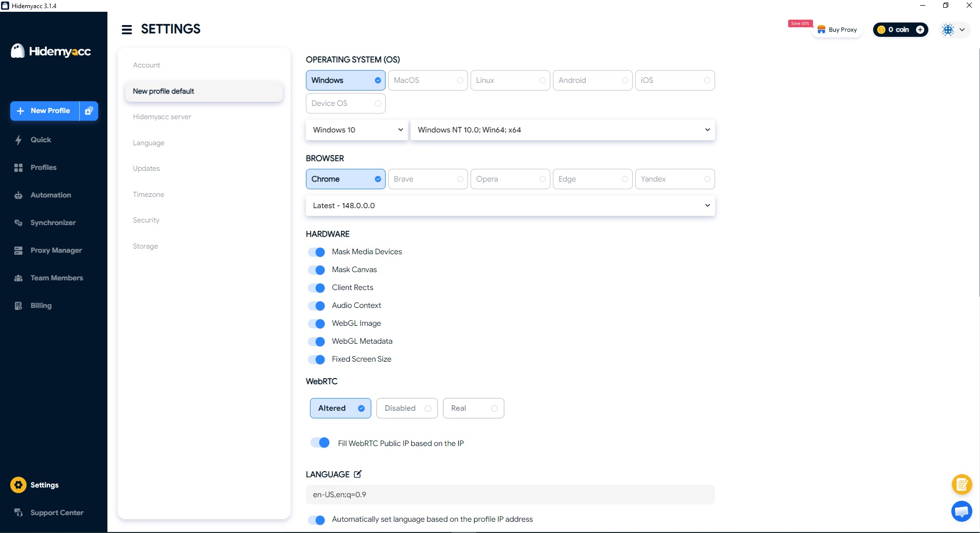Click the Hidemyacc ghost logo
The height and width of the screenshot is (533, 980).
coord(18,51)
